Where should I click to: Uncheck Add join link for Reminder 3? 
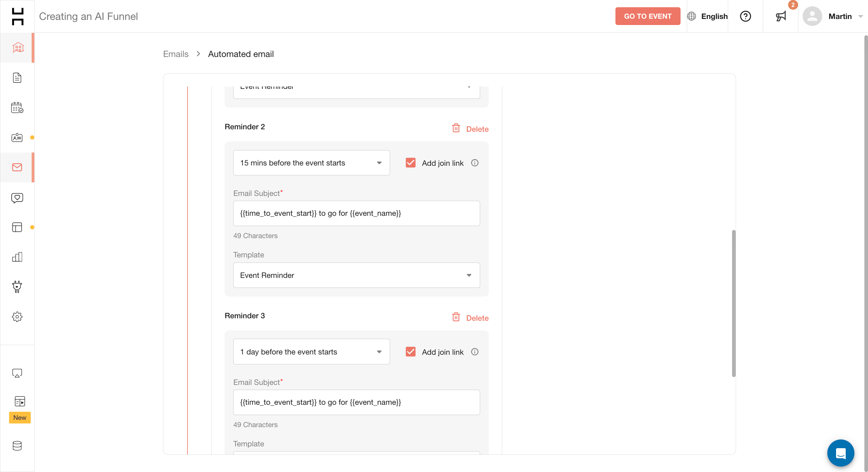coord(410,352)
